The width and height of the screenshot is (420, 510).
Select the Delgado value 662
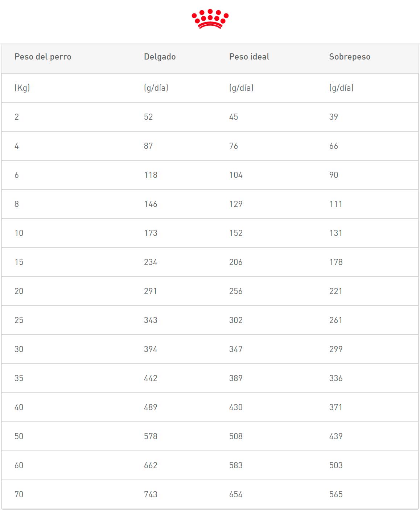click(151, 465)
